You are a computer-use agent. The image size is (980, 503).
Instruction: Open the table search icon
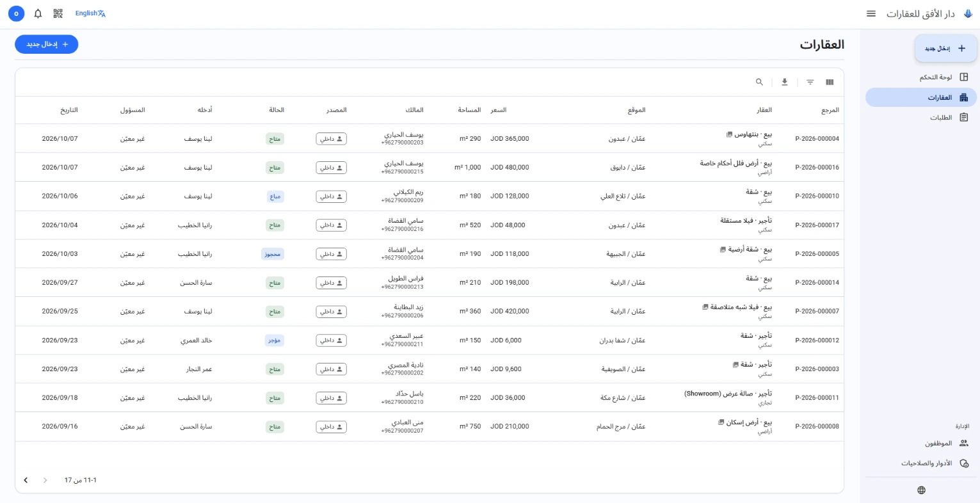[759, 82]
